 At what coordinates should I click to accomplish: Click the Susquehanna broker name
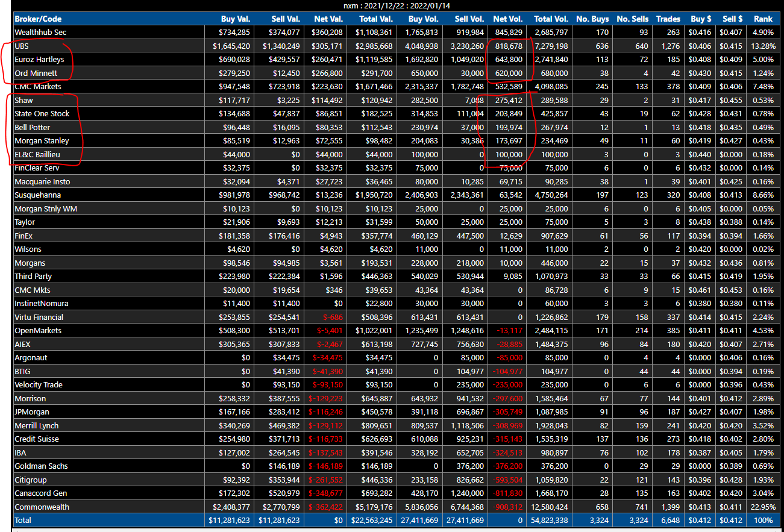[x=38, y=195]
